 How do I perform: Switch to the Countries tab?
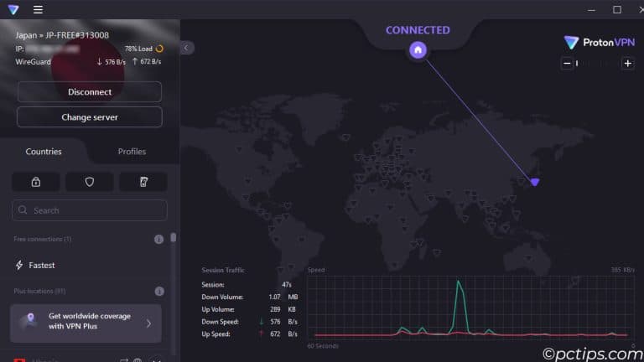tap(44, 152)
